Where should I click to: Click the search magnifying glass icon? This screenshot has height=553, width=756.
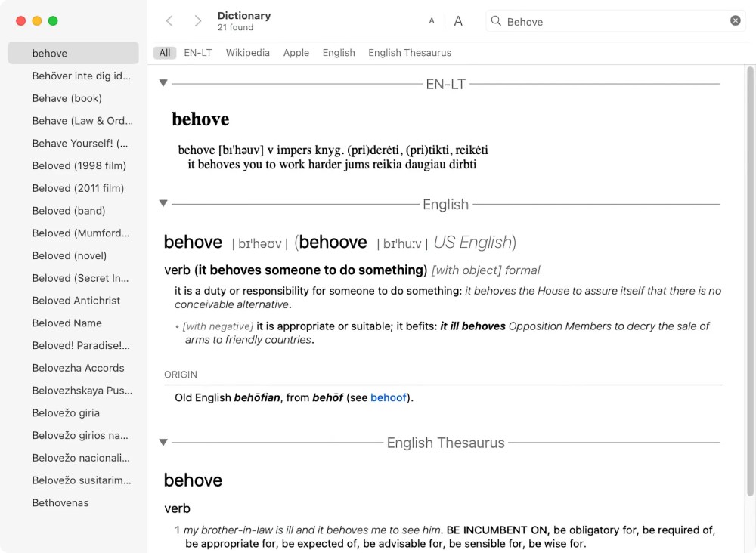pyautogui.click(x=496, y=20)
